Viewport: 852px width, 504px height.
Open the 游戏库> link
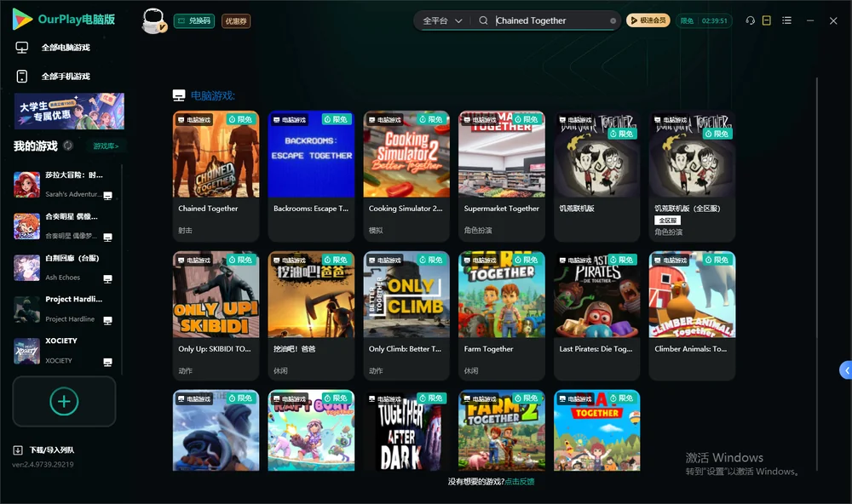[x=106, y=146]
